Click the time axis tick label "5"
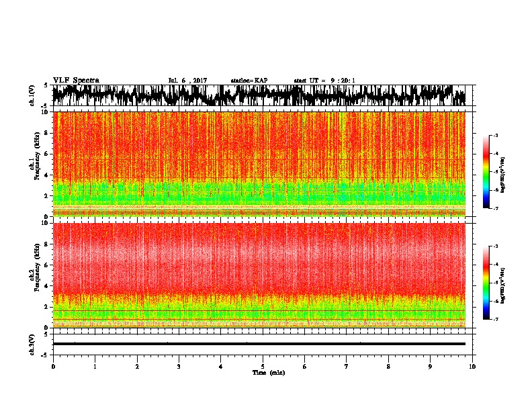Image resolution: width=532 pixels, height=411 pixels. click(263, 367)
